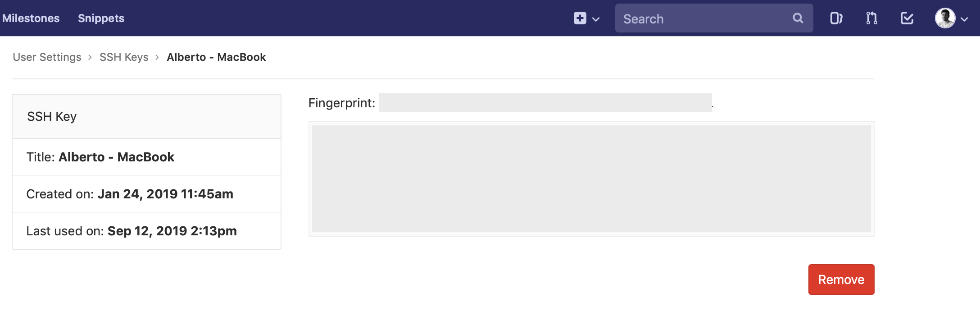Click the redacted Fingerprint value

click(x=545, y=103)
